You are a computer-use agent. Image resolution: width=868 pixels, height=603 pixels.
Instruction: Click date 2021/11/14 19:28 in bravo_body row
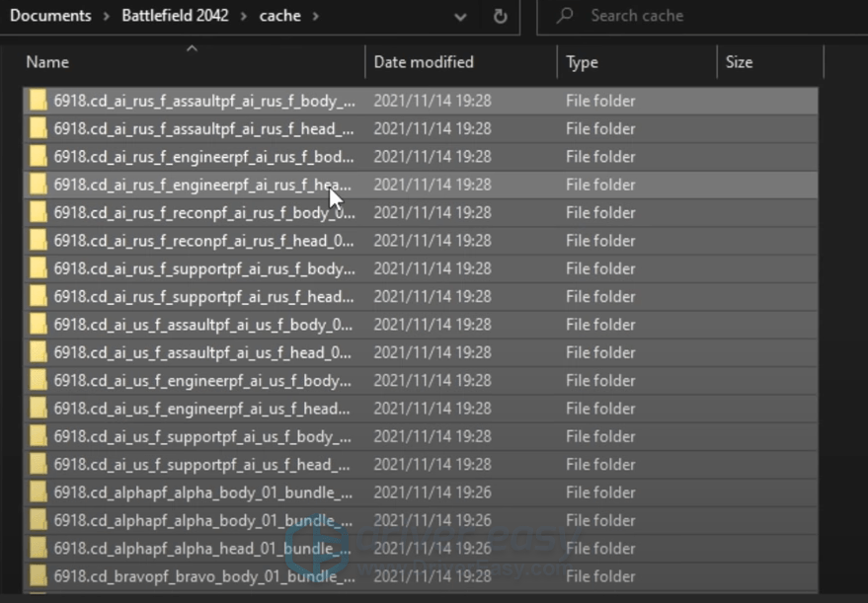tap(433, 576)
